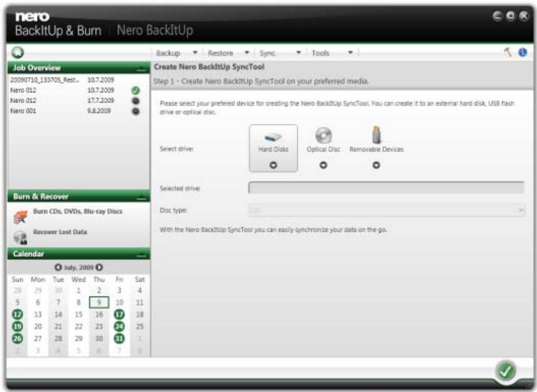Click the blue info help icon
Image resolution: width=537 pixels, height=392 pixels.
click(523, 53)
